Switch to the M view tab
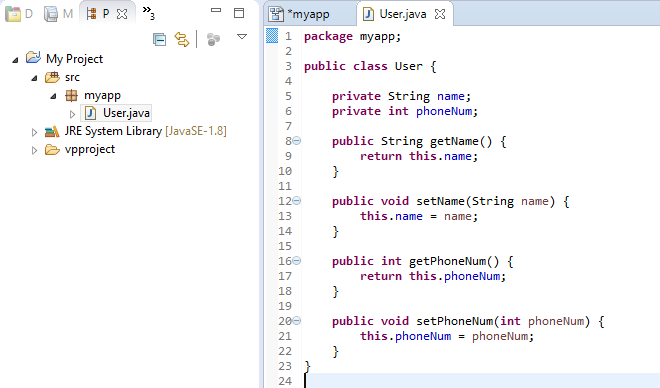 [59, 14]
